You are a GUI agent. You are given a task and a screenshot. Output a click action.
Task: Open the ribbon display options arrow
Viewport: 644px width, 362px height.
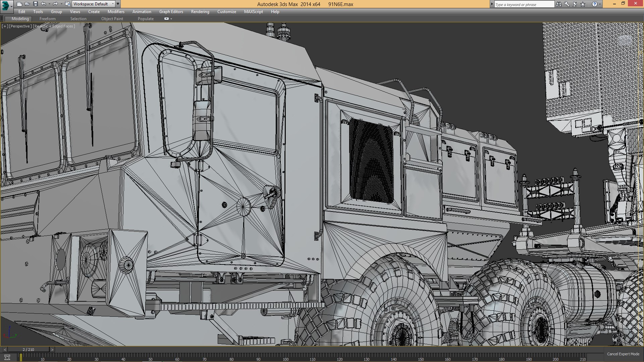pyautogui.click(x=171, y=19)
